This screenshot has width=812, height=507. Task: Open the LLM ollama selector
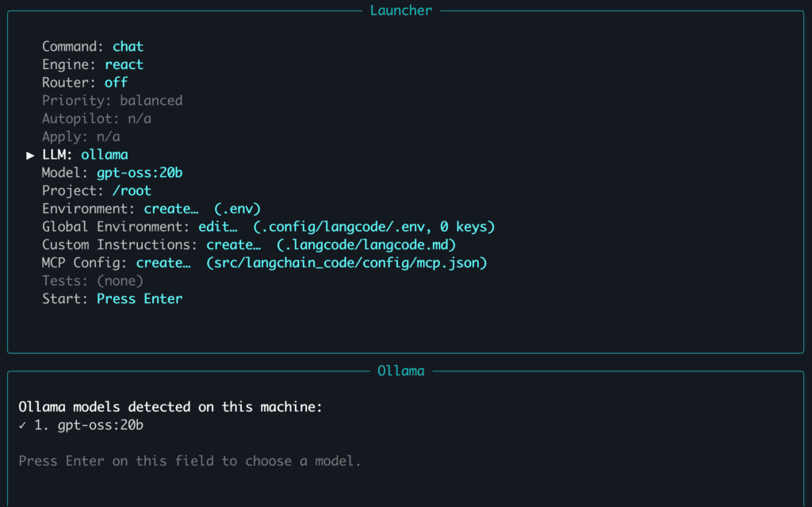pos(104,155)
